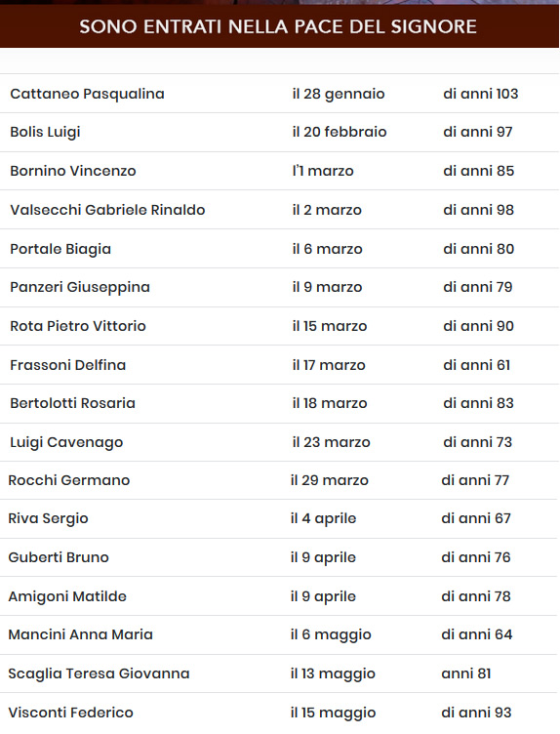Click the Amigoni Matilde name
Viewport: 560px width, 734px height.
coord(67,596)
